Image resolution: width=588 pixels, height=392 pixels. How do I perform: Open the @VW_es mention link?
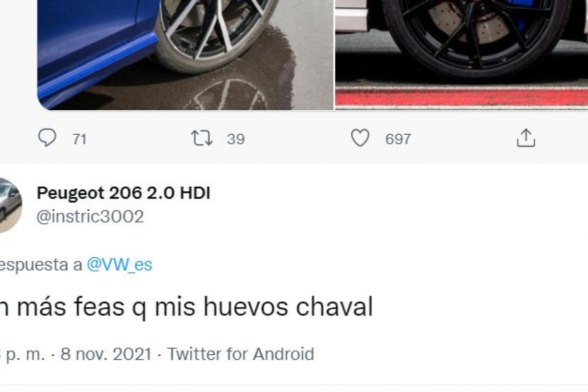point(120,265)
